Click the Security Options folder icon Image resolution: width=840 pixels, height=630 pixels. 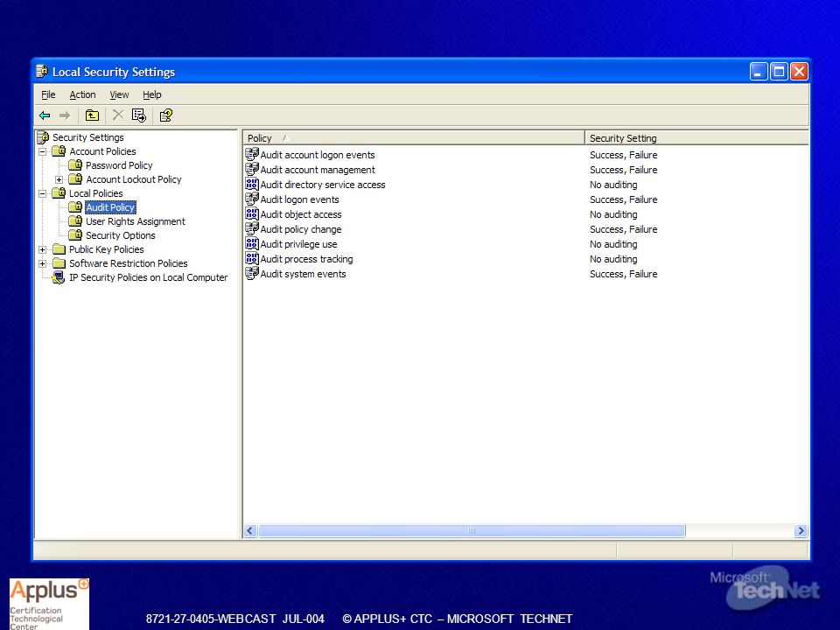click(x=75, y=235)
